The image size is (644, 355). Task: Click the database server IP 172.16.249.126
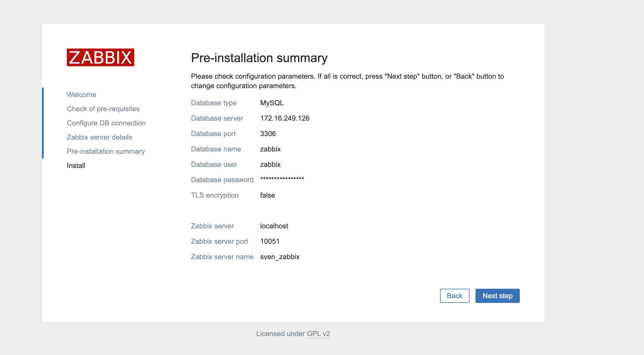point(284,118)
